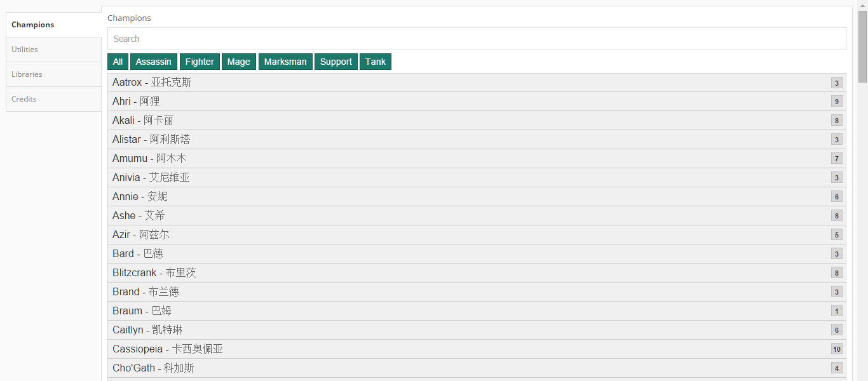868x381 pixels.
Task: Click Braum's count badge showing 1
Action: (x=836, y=311)
